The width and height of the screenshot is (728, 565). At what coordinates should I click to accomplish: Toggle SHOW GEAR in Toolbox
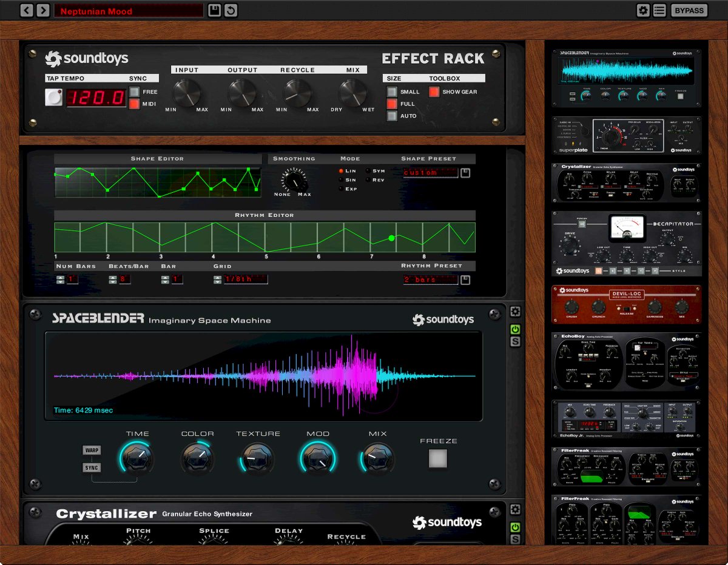(x=434, y=92)
